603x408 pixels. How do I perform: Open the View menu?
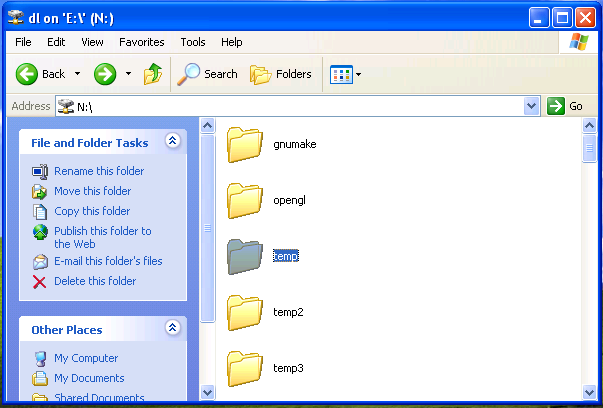[x=92, y=42]
